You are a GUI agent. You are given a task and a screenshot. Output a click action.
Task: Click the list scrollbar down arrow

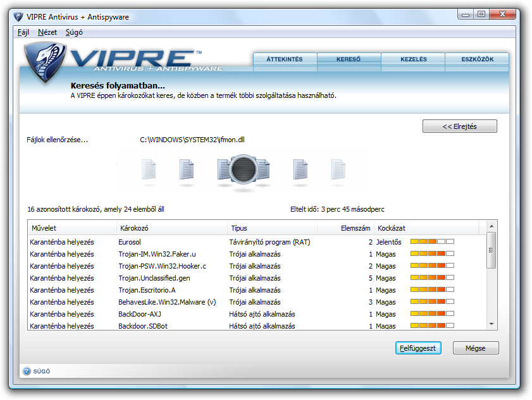(492, 324)
